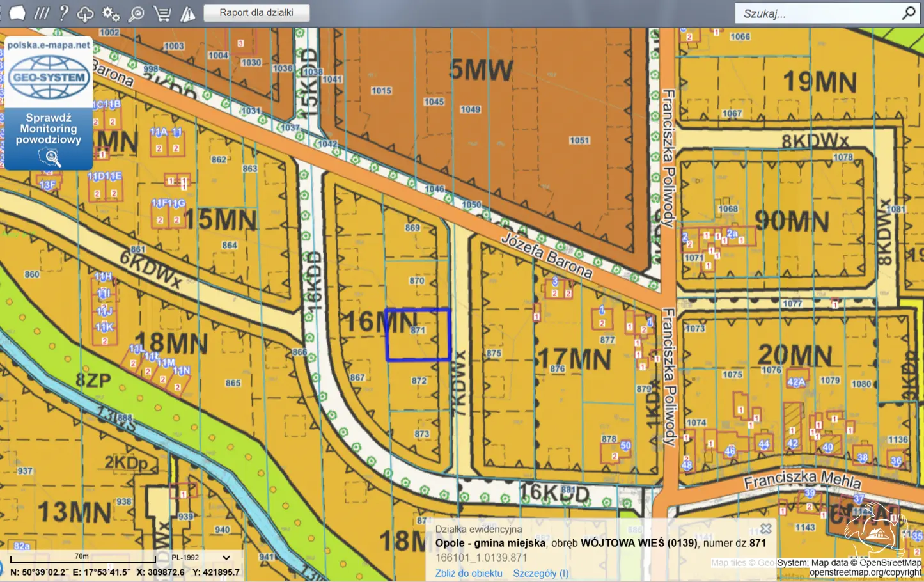924x582 pixels.
Task: Select the polygon area tool in toolbar
Action: point(17,13)
